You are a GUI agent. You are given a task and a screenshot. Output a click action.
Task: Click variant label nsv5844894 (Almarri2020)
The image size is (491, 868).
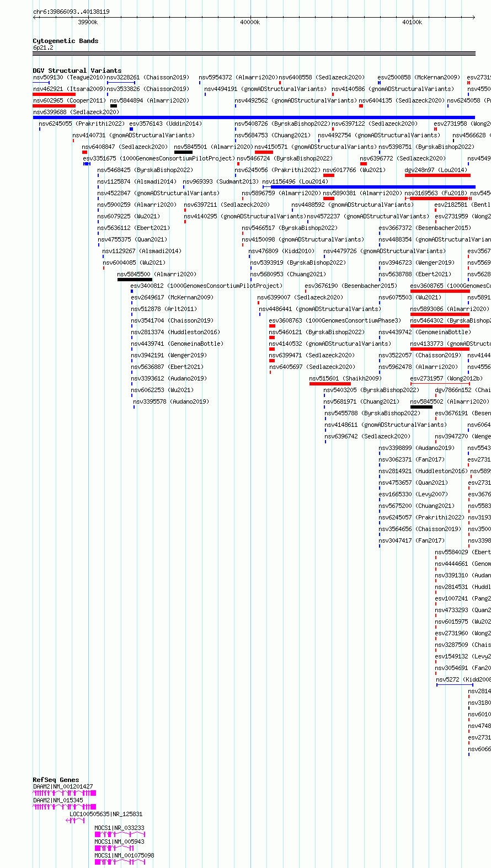(x=150, y=100)
